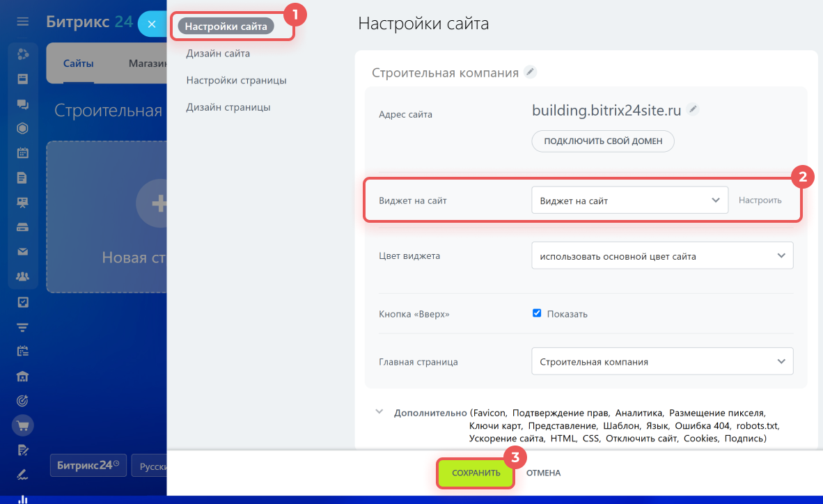Edit site address with pencil icon

pyautogui.click(x=692, y=109)
